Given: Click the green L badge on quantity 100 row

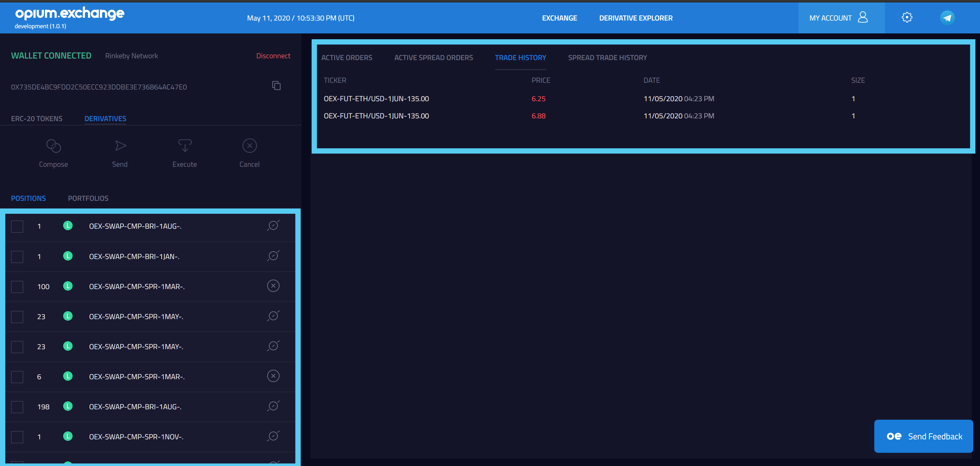Looking at the screenshot, I should pos(68,286).
